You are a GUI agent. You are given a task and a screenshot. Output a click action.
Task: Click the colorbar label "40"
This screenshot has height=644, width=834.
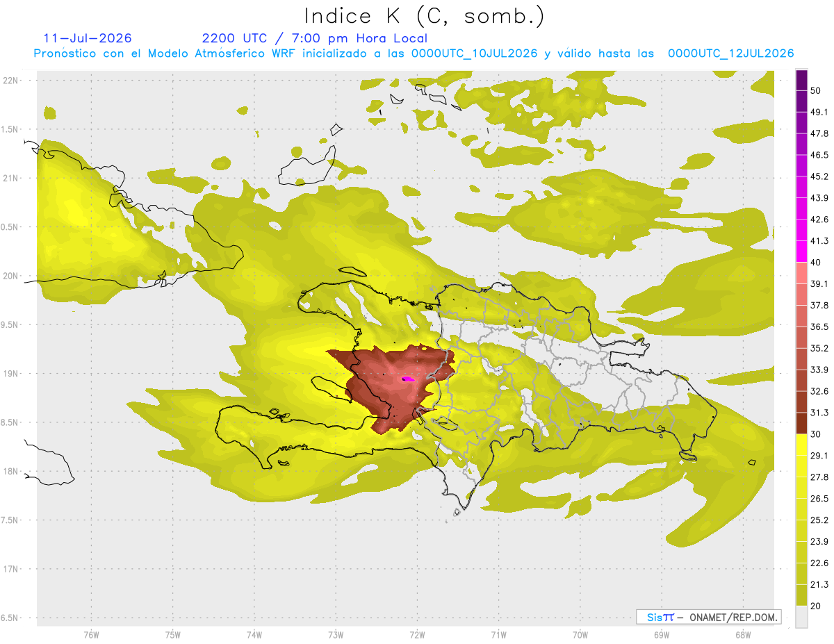coord(815,263)
